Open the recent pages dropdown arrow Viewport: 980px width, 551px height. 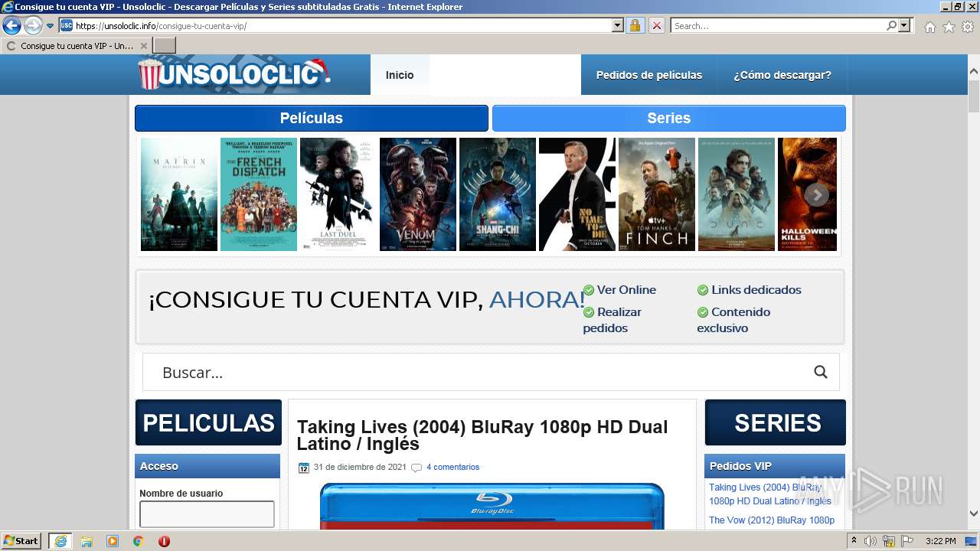tap(51, 26)
